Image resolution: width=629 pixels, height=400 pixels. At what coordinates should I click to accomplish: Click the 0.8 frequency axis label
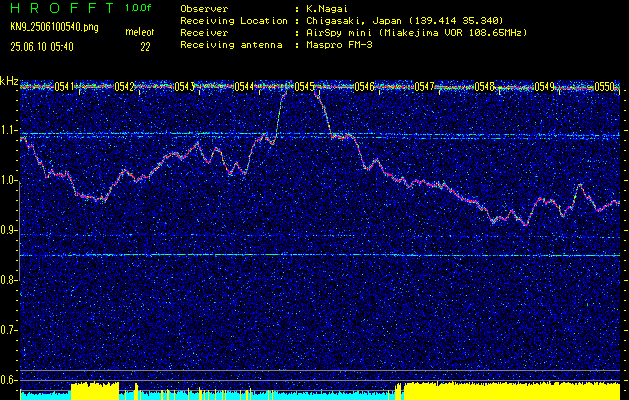(8, 280)
